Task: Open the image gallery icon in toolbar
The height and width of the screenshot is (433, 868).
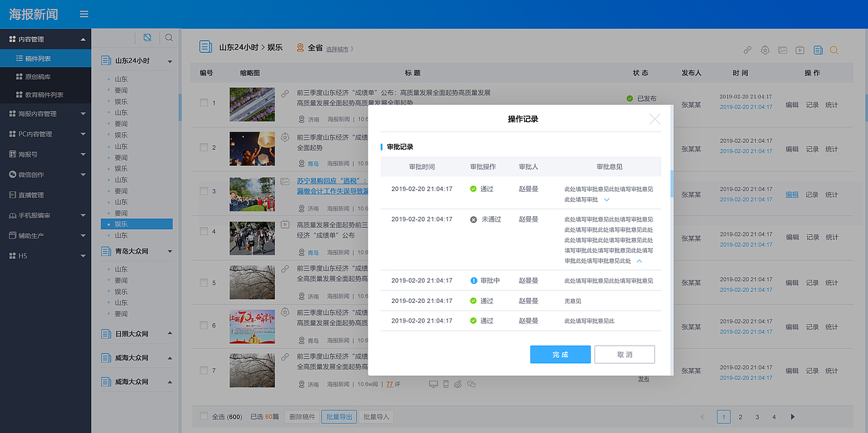Action: point(783,49)
